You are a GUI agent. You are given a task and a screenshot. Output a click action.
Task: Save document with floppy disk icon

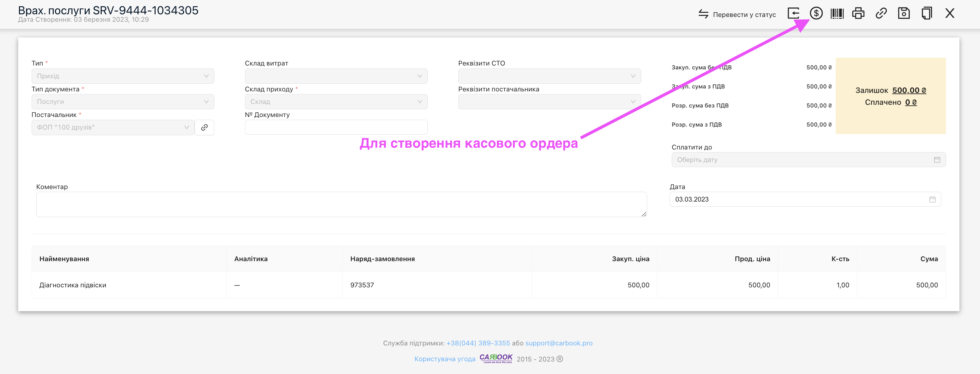(x=904, y=14)
